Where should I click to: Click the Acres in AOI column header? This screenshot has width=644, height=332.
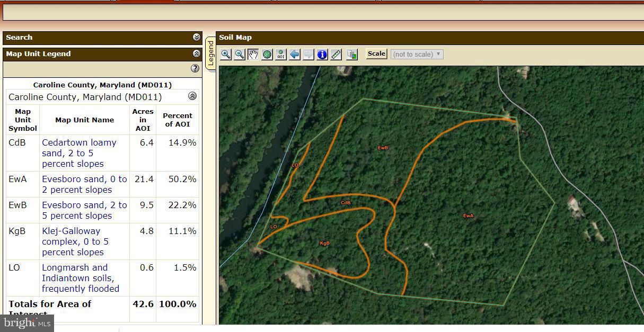pyautogui.click(x=143, y=120)
